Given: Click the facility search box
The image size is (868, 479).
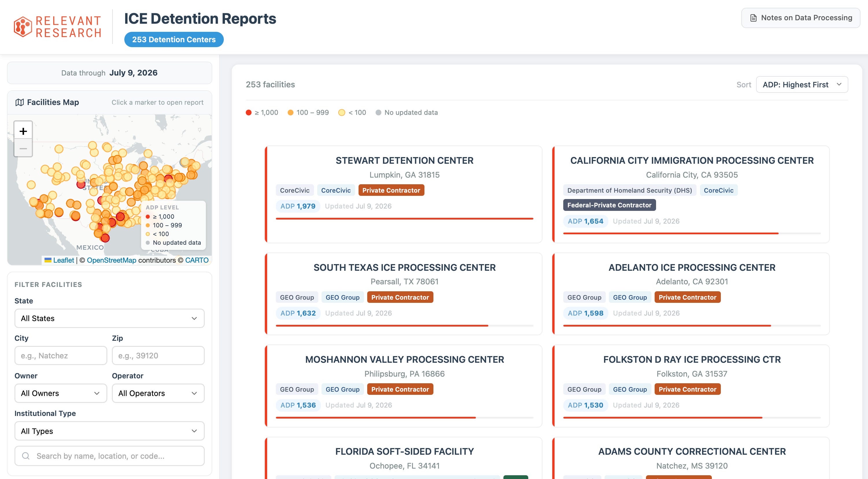Looking at the screenshot, I should (110, 456).
